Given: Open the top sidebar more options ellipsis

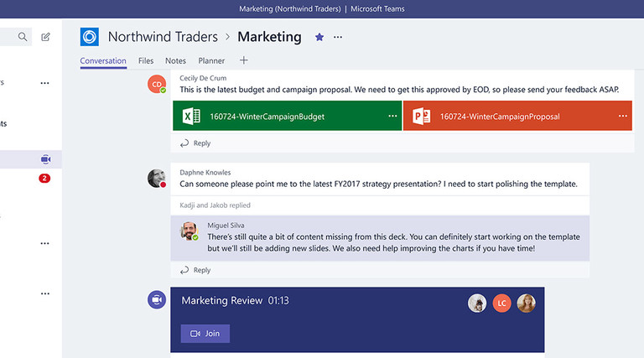Looking at the screenshot, I should 44,83.
